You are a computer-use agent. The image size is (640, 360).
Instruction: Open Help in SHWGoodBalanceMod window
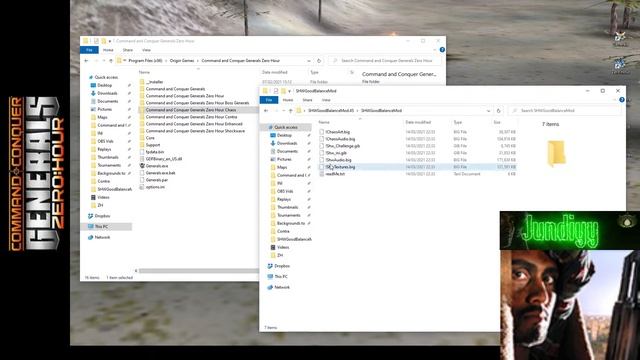click(x=622, y=100)
